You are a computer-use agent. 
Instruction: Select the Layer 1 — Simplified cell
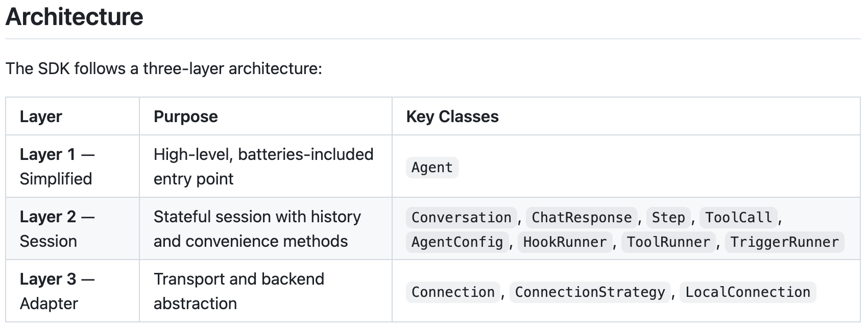tap(73, 167)
